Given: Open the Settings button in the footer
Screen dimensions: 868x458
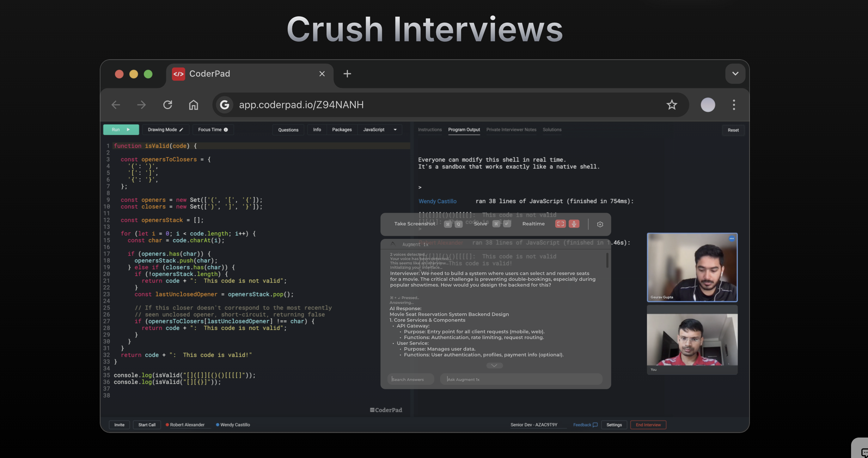Looking at the screenshot, I should (x=614, y=425).
